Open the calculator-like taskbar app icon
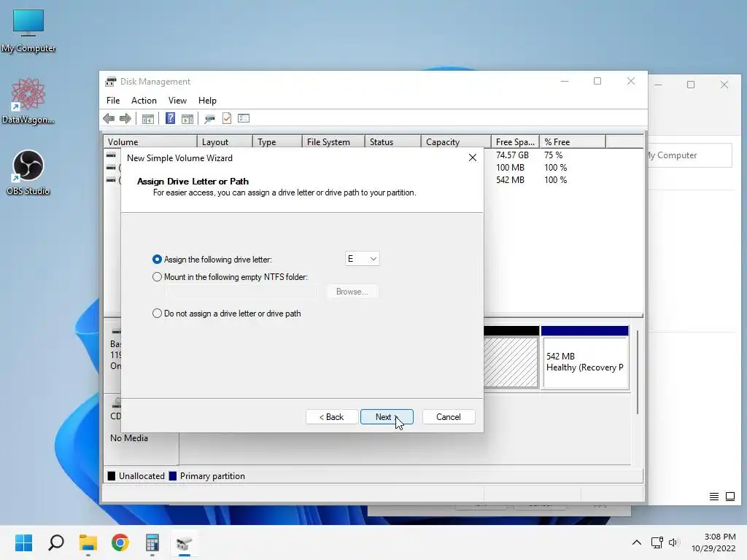747x560 pixels. (x=152, y=542)
